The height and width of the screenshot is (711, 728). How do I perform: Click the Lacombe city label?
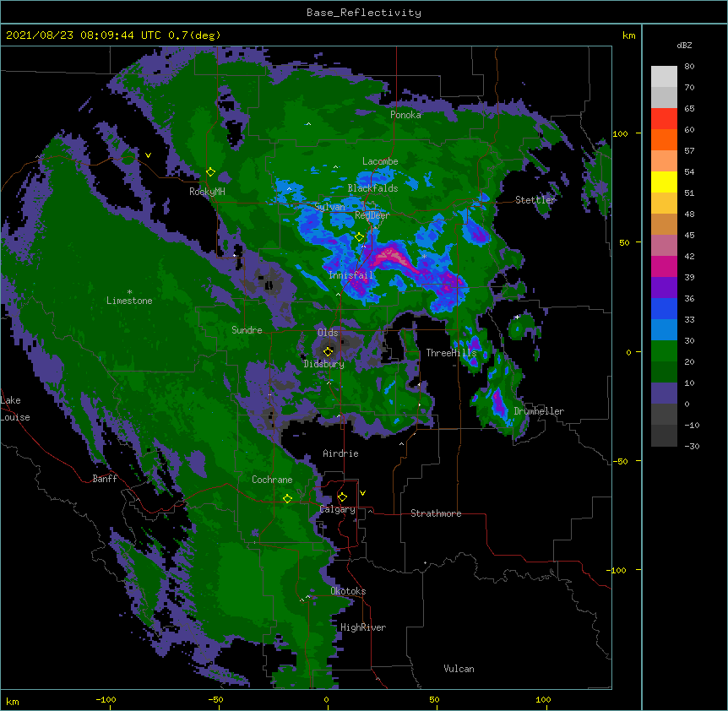(x=380, y=161)
